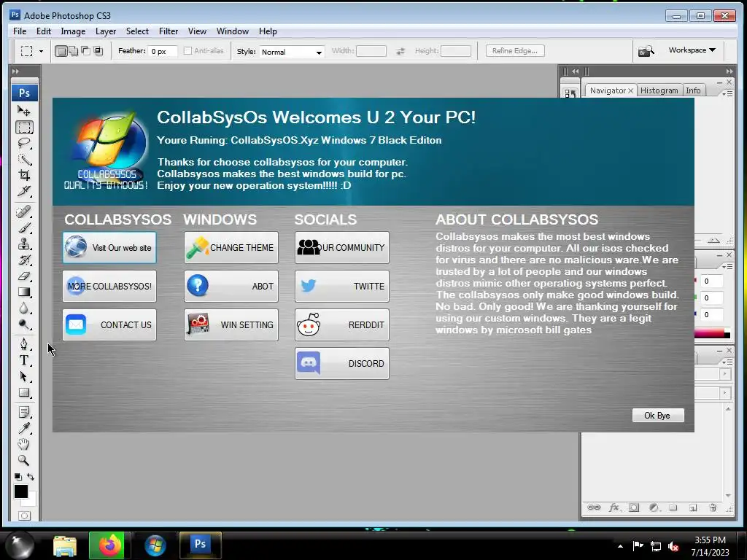Expand the toolbox using its double-arrow
747x560 pixels.
15,71
